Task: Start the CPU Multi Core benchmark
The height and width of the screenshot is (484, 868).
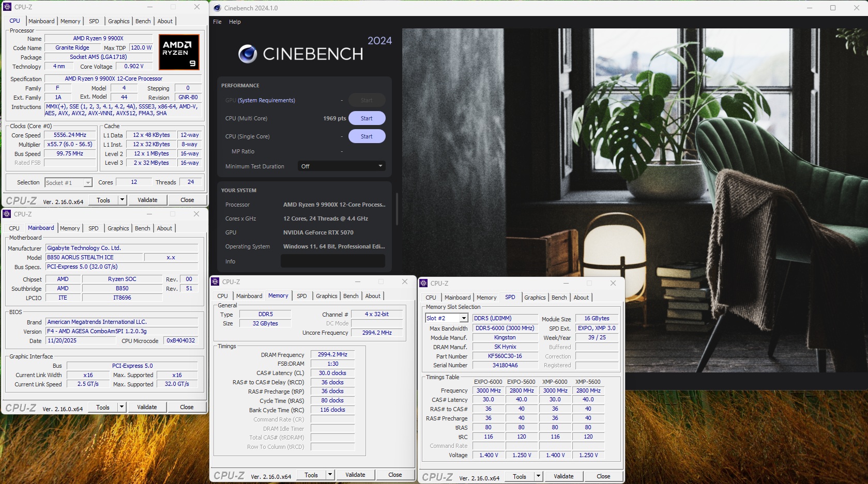Action: (367, 118)
